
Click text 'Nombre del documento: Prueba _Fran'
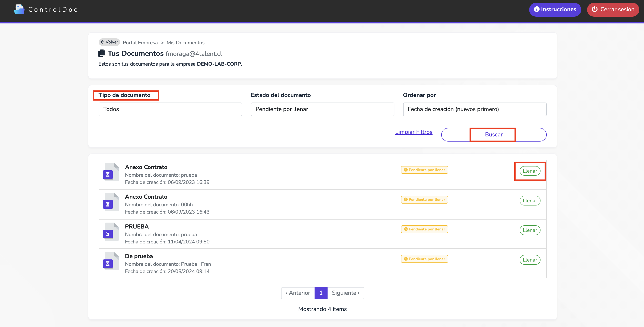pyautogui.click(x=168, y=264)
